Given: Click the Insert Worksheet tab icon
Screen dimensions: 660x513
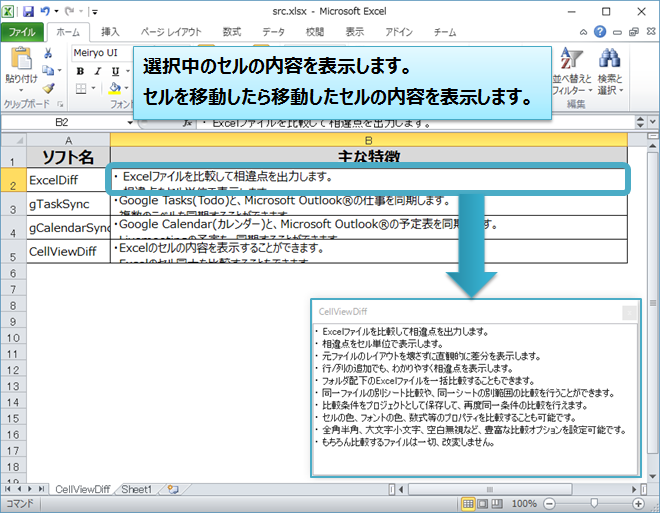Looking at the screenshot, I should 173,489.
